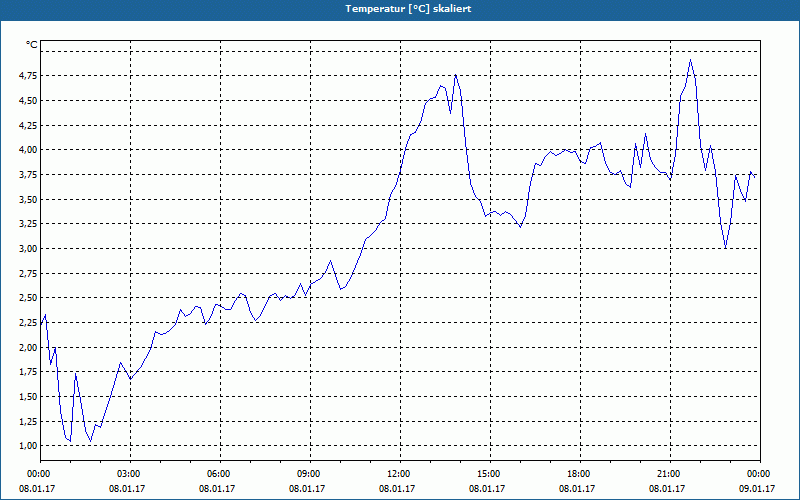This screenshot has width=800, height=500.
Task: Select the 3,25 axis value
Action: (x=28, y=224)
